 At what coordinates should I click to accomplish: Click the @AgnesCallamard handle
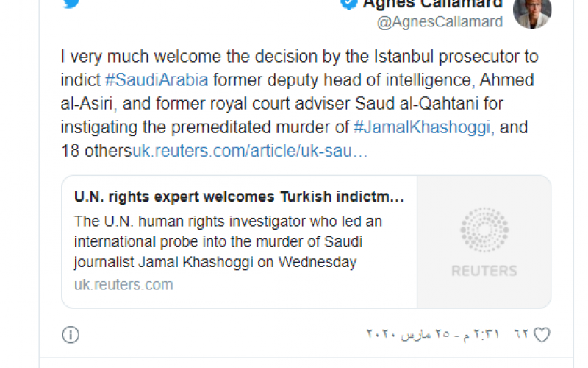pos(440,22)
